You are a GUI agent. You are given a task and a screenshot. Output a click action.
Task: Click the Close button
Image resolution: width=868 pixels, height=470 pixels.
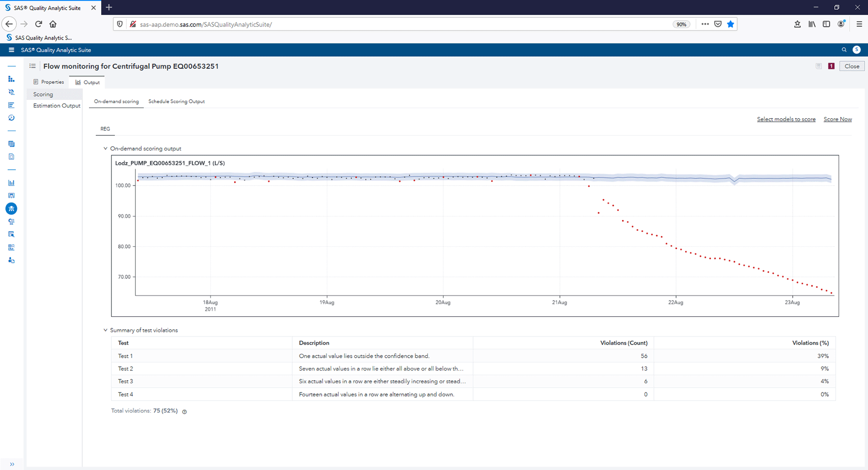[x=852, y=66]
